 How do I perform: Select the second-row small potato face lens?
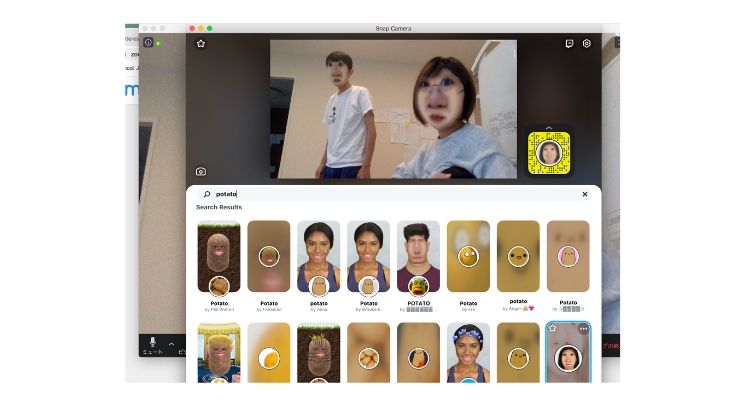pos(518,353)
